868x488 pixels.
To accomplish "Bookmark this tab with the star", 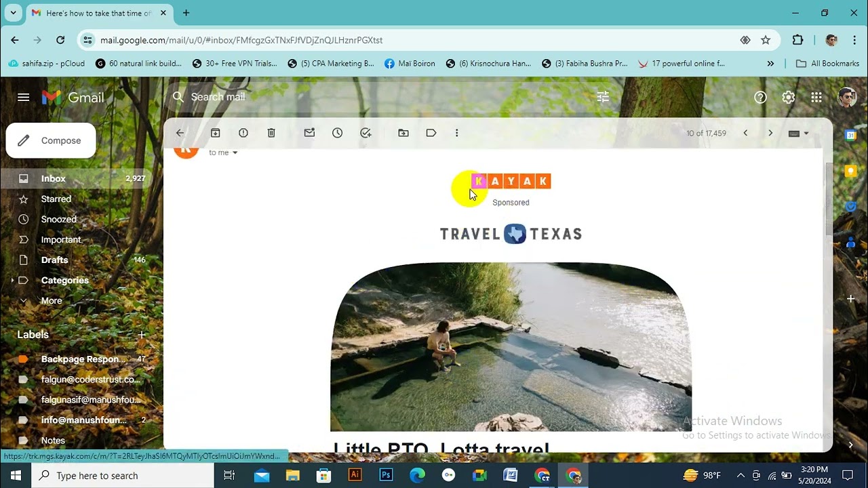I will pos(766,40).
